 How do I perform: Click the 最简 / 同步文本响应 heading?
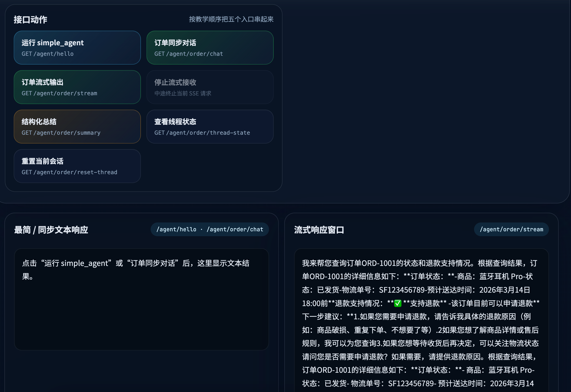pos(51,230)
